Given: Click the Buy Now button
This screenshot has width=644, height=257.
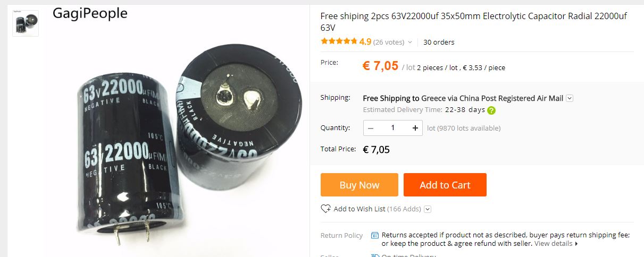Looking at the screenshot, I should pos(359,185).
